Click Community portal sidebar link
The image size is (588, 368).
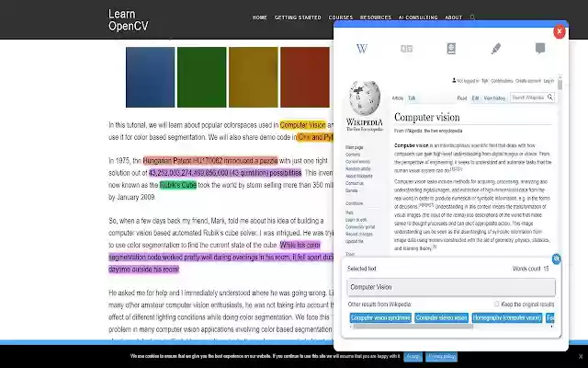tap(360, 227)
